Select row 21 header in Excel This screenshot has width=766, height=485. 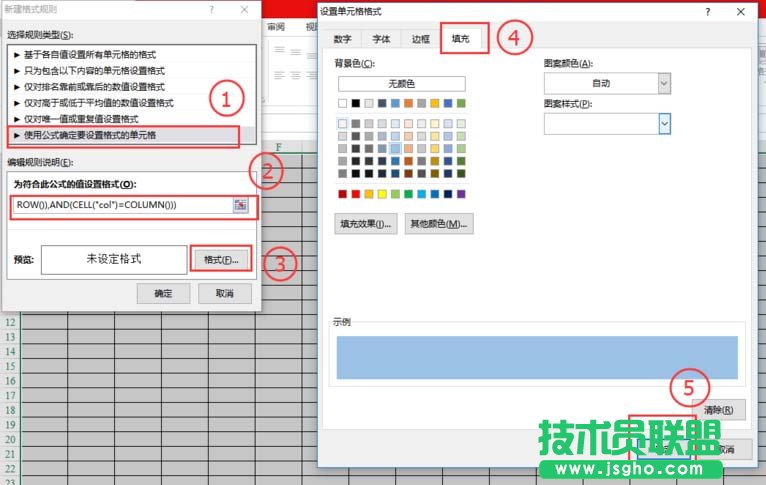point(10,454)
